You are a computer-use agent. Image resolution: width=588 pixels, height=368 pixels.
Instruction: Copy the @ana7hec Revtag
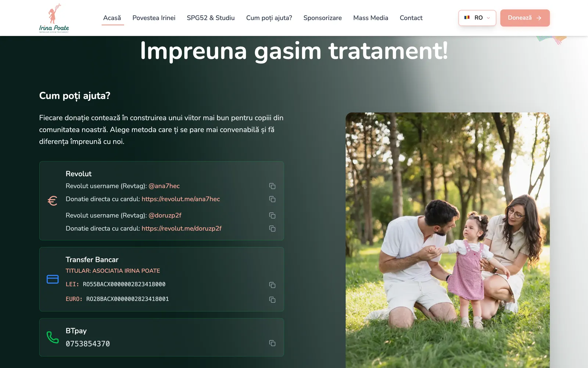[x=272, y=186]
